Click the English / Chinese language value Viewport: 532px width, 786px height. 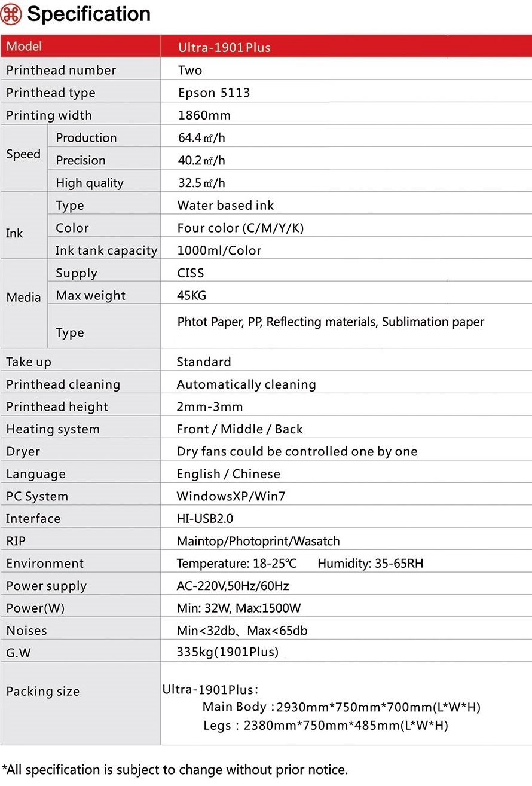point(228,474)
